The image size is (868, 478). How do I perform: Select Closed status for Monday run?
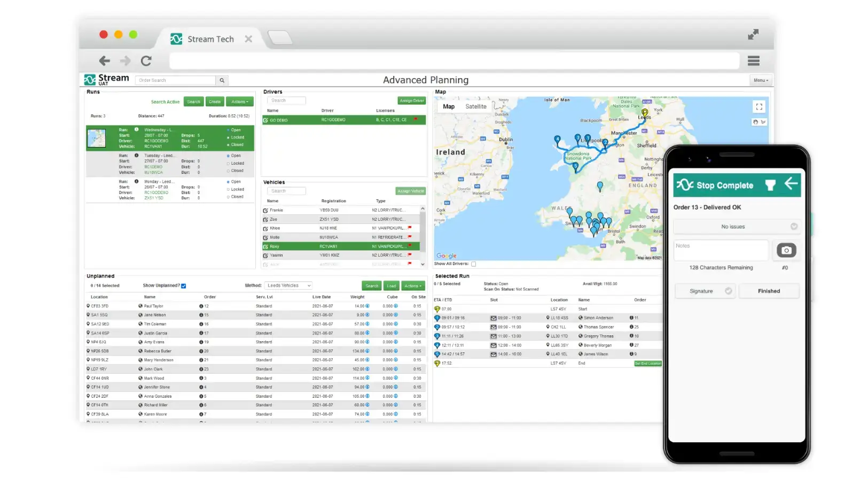point(228,197)
